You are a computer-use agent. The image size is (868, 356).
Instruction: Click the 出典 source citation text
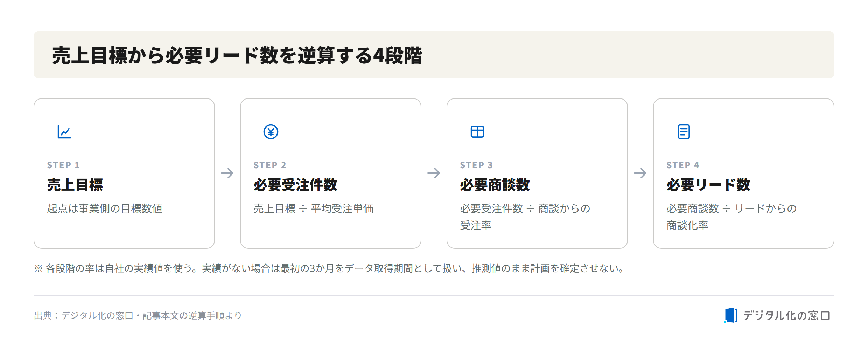138,315
